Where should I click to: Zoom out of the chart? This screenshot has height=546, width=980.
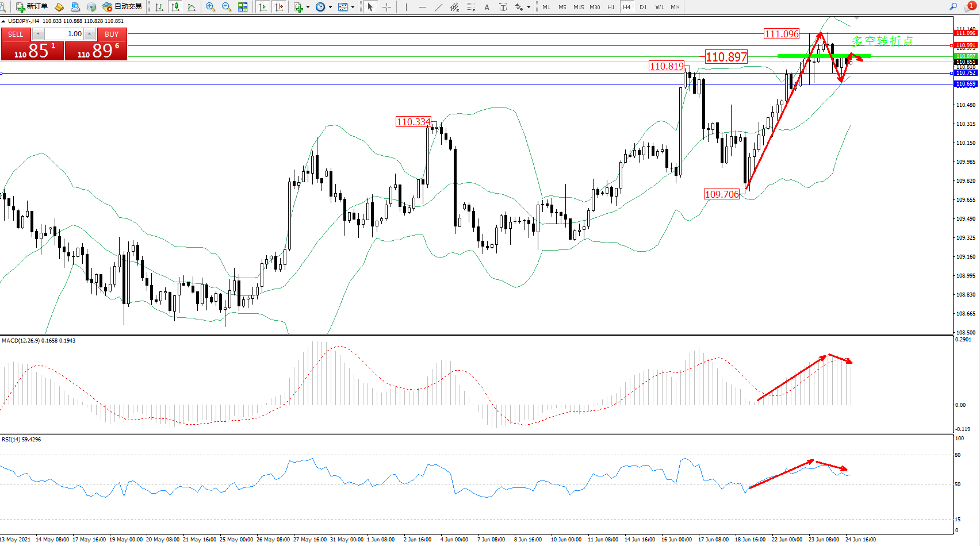(227, 7)
